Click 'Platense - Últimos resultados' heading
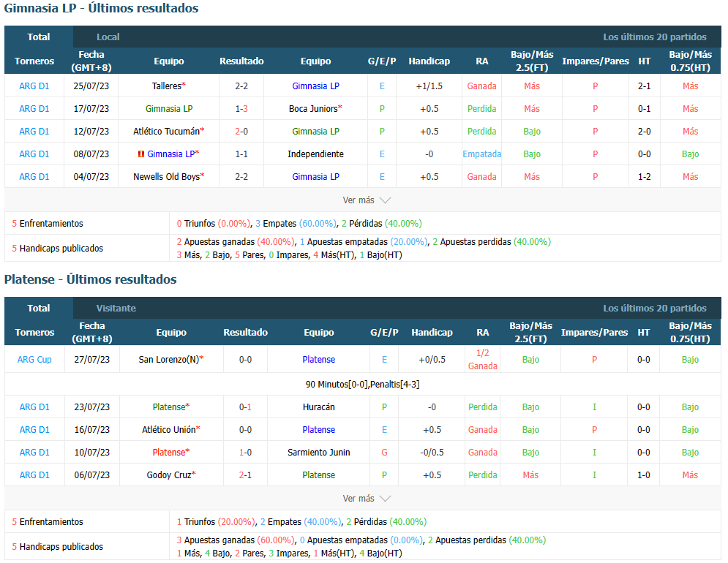728x563 pixels. tap(91, 279)
